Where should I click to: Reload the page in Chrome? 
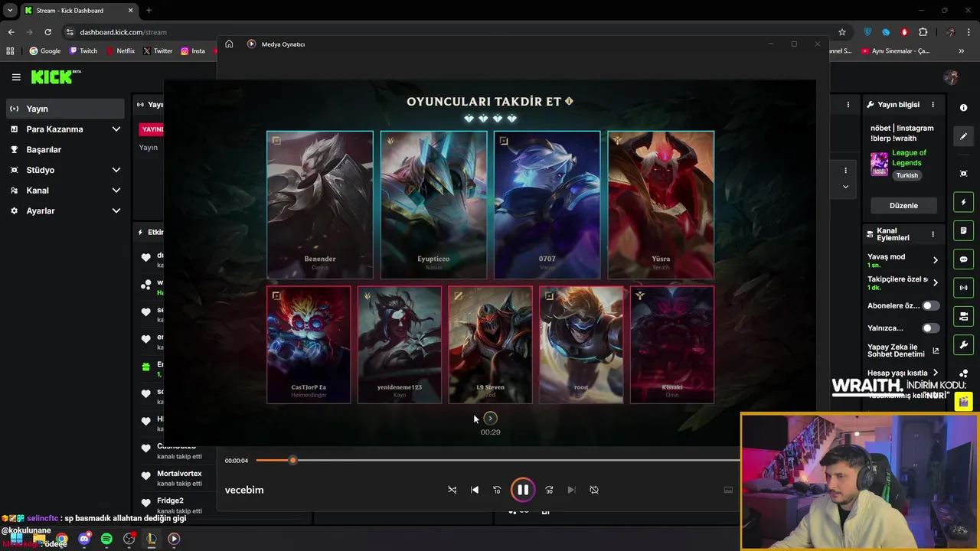pyautogui.click(x=47, y=32)
